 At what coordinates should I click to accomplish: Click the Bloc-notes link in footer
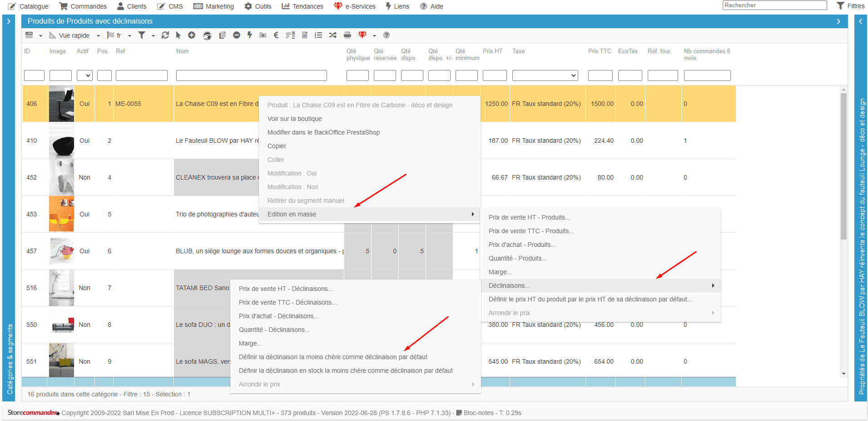478,413
